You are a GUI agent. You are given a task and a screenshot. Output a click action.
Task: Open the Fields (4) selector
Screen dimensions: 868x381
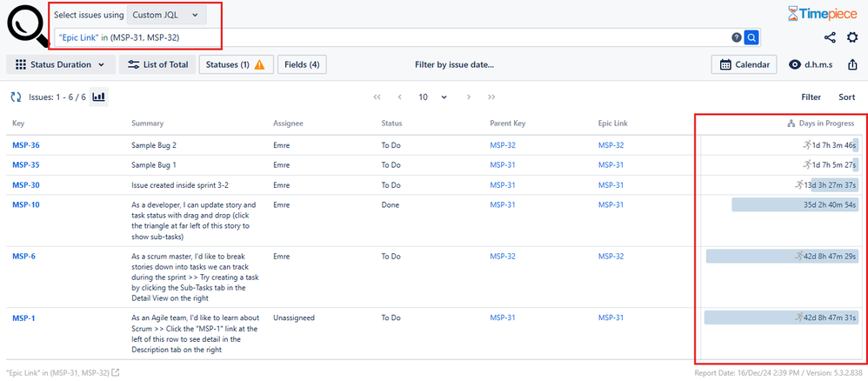tap(302, 64)
